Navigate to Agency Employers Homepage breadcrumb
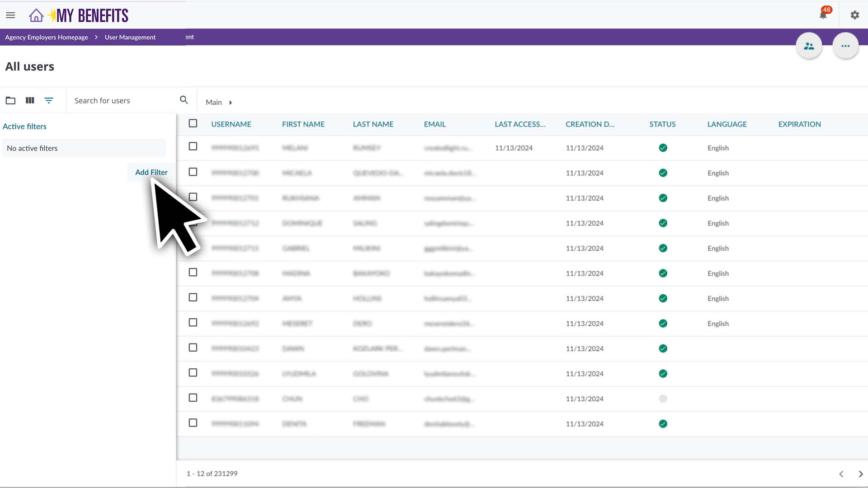This screenshot has width=868, height=488. pyautogui.click(x=46, y=37)
